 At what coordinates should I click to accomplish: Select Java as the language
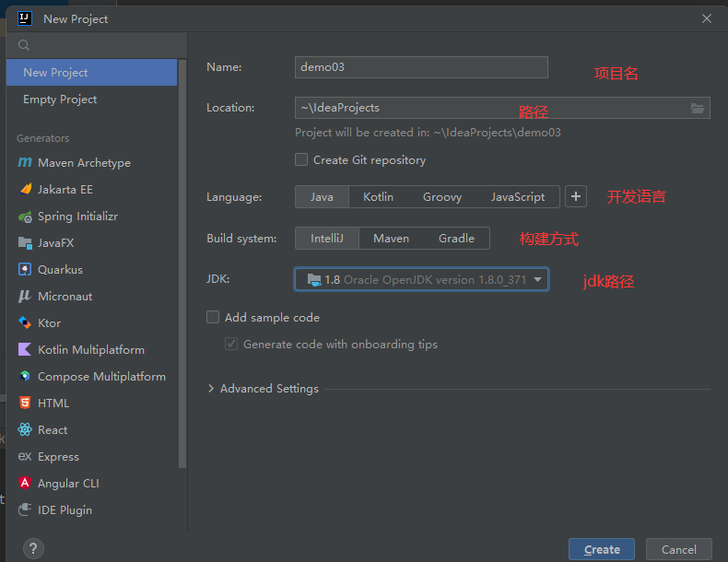click(x=322, y=197)
